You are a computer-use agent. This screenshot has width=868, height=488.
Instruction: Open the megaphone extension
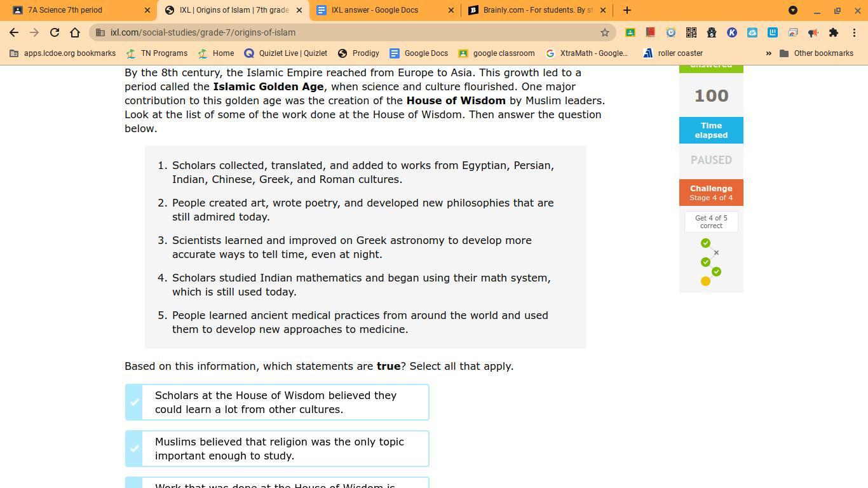813,32
